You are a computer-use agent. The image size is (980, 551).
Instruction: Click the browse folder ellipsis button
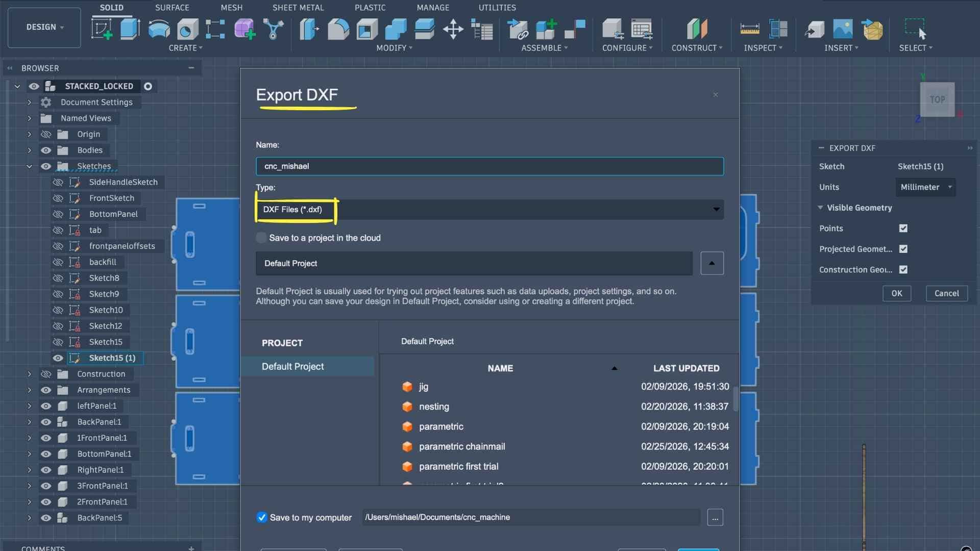click(715, 517)
